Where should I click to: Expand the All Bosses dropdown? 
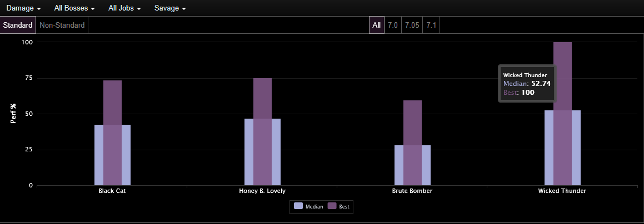click(x=74, y=8)
